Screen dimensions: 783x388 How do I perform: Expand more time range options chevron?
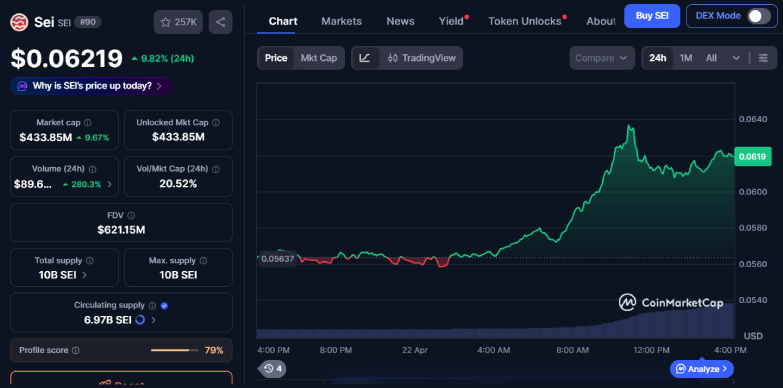(x=736, y=58)
